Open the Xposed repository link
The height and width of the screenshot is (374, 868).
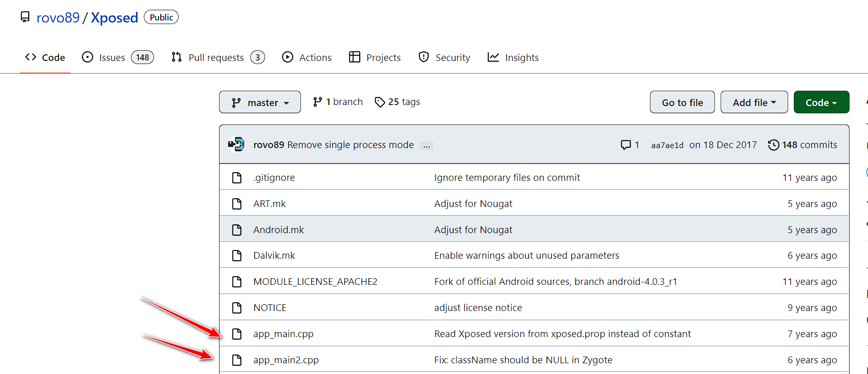pyautogui.click(x=115, y=17)
